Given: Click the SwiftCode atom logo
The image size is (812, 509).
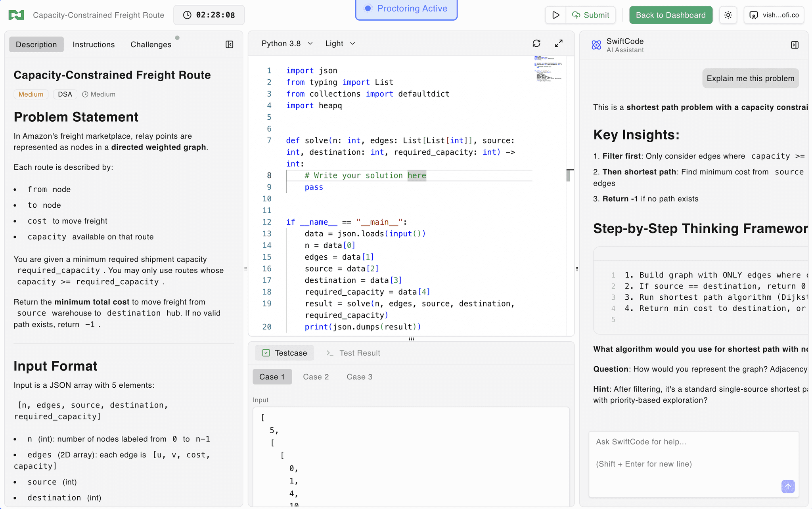Looking at the screenshot, I should (x=596, y=45).
